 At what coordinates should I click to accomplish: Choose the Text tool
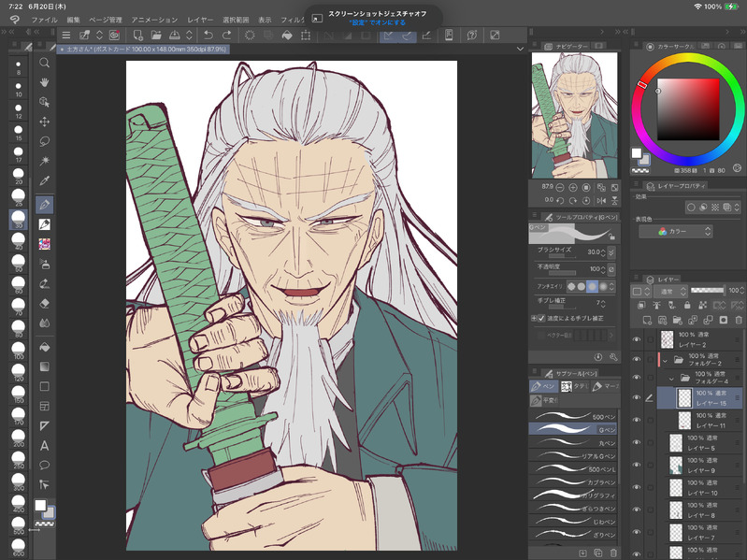pos(44,445)
